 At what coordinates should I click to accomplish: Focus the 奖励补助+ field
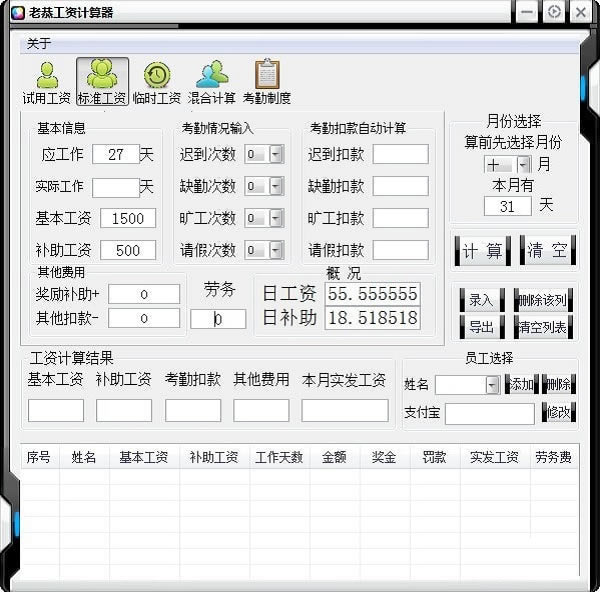[x=144, y=294]
